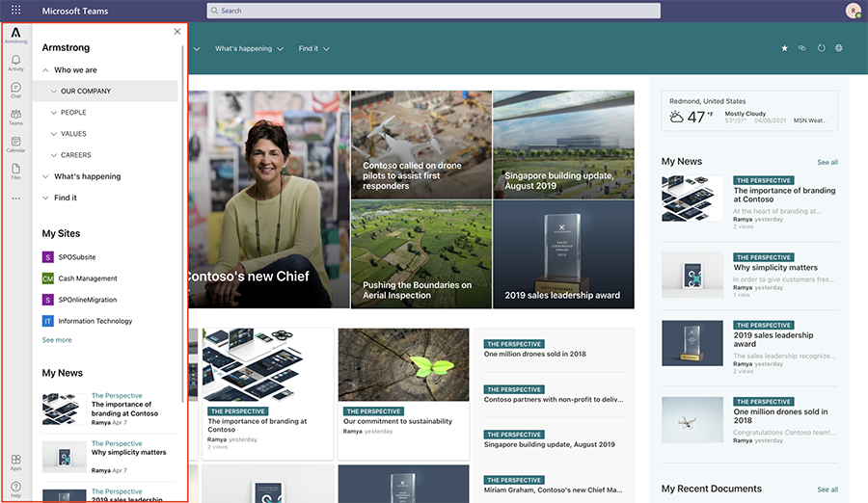Click the refresh icon in header

tap(821, 48)
